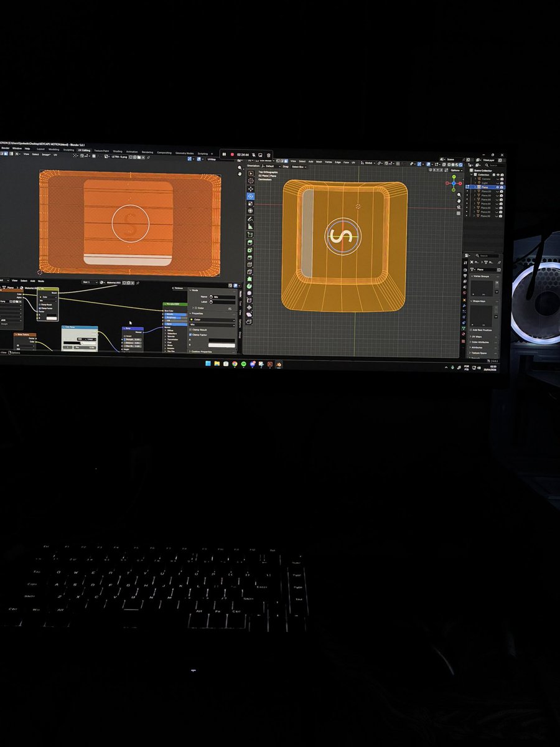
Task: Toggle render camera icon for selected Plane row
Action: coord(502,187)
